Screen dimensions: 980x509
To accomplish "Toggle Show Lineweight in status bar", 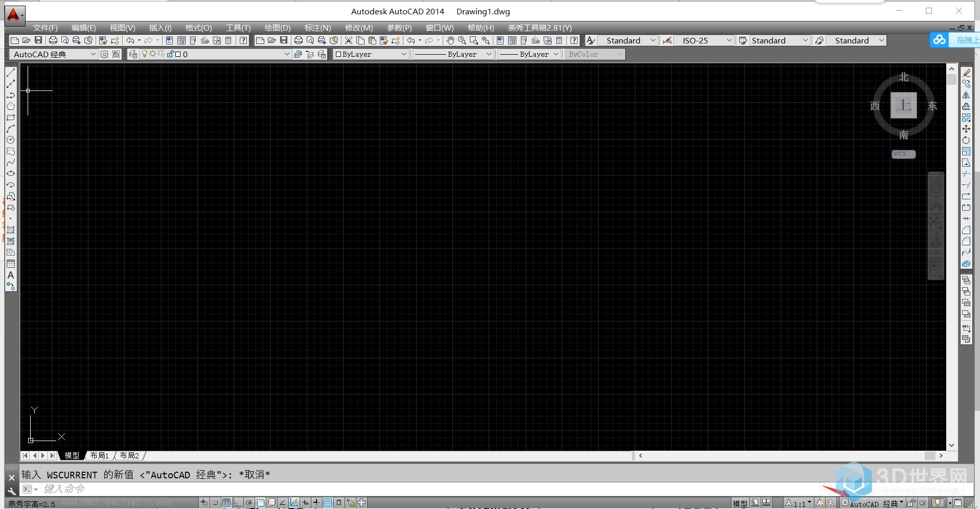I will [316, 503].
